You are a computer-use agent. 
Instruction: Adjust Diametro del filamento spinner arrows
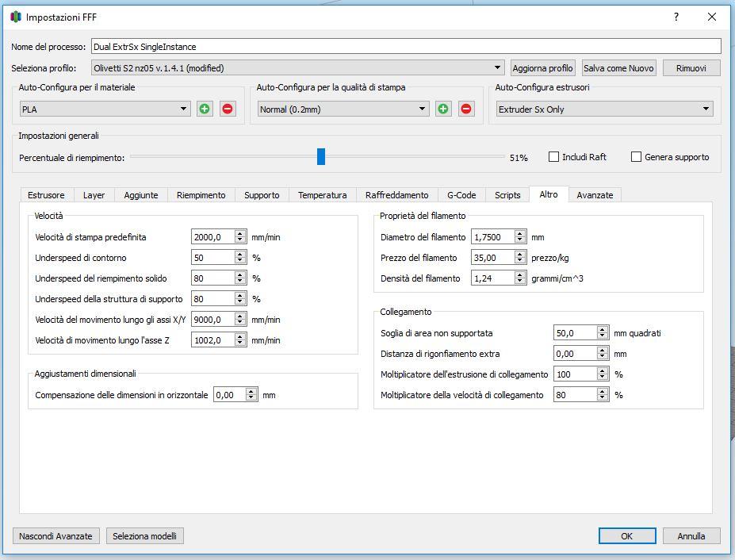(x=520, y=236)
